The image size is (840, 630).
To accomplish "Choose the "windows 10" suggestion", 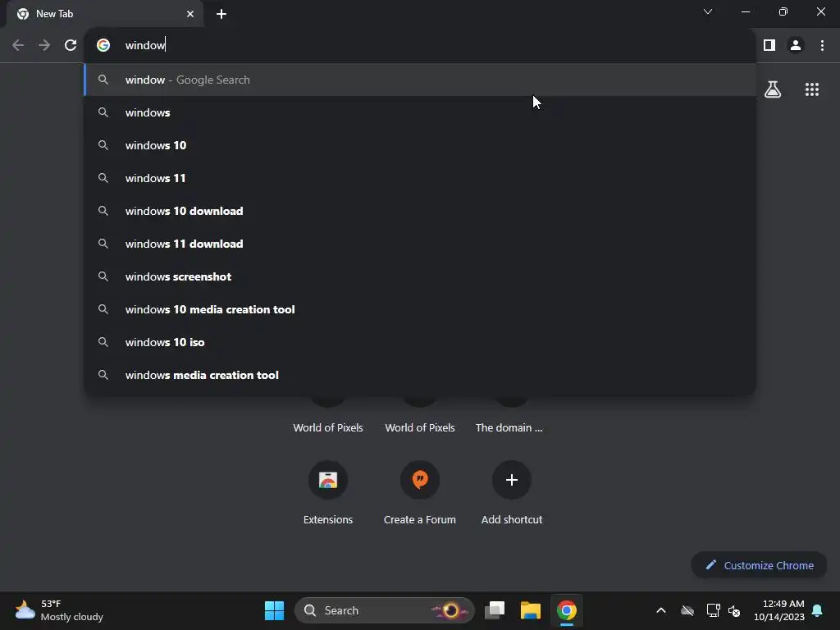I will pos(420,145).
